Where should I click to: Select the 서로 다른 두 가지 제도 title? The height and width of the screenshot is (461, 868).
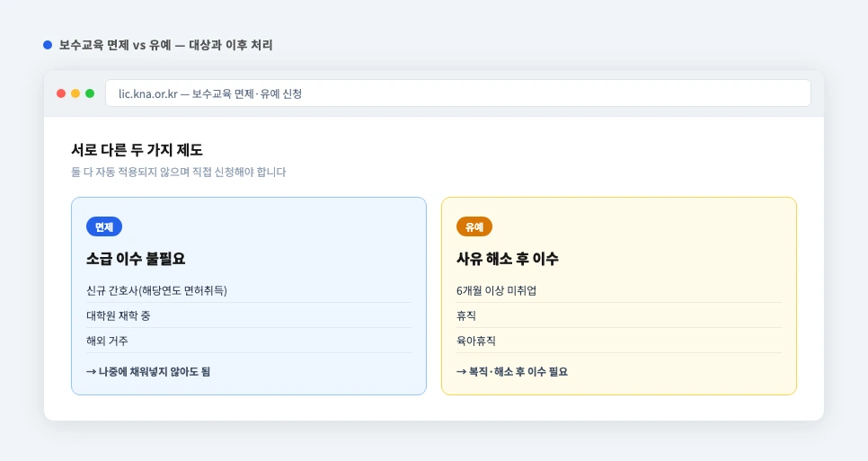pos(137,150)
